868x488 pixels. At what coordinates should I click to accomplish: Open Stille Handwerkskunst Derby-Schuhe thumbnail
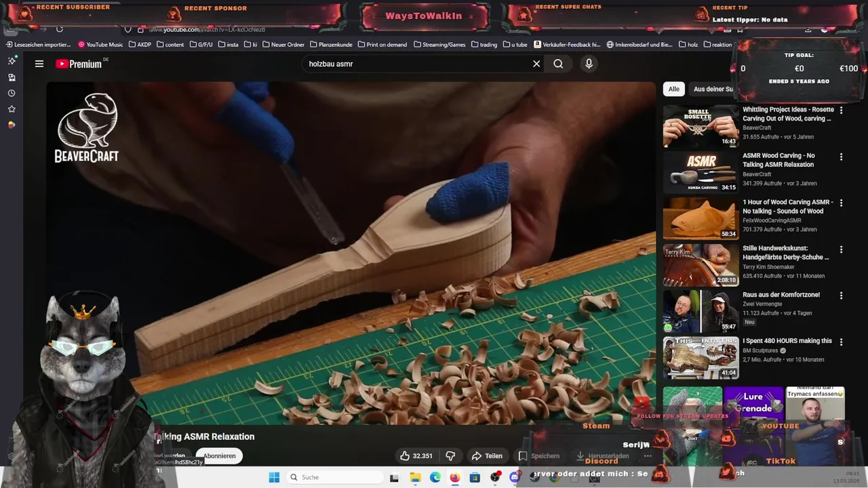[x=701, y=265]
